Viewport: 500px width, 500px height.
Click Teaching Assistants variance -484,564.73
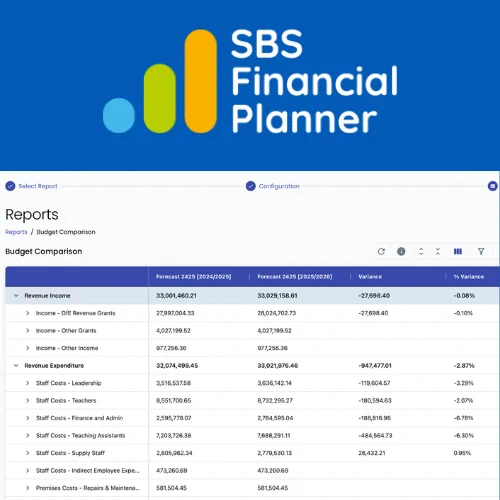pyautogui.click(x=375, y=436)
